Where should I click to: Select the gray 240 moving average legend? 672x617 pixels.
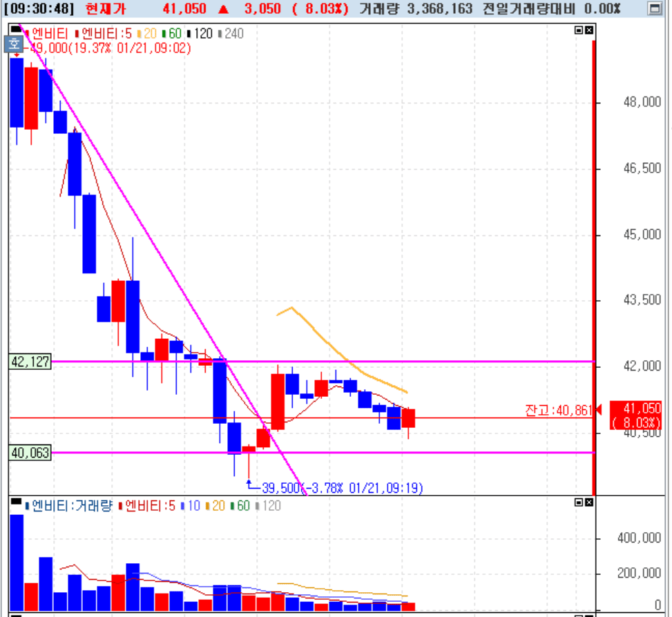[231, 34]
